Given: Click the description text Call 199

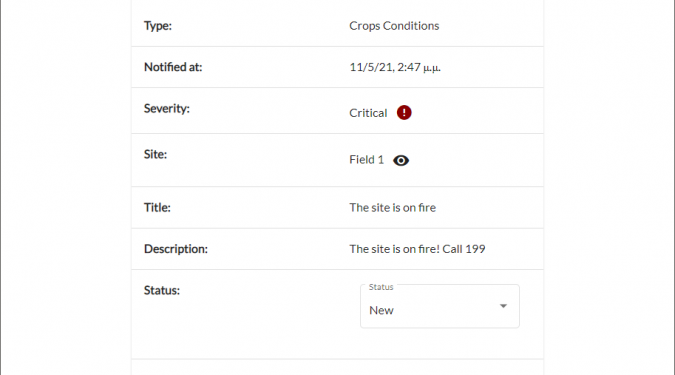Looking at the screenshot, I should tap(464, 249).
